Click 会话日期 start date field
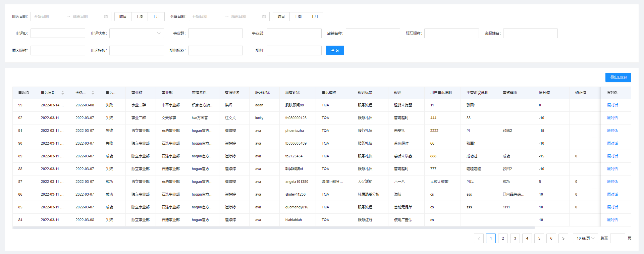 pos(207,16)
